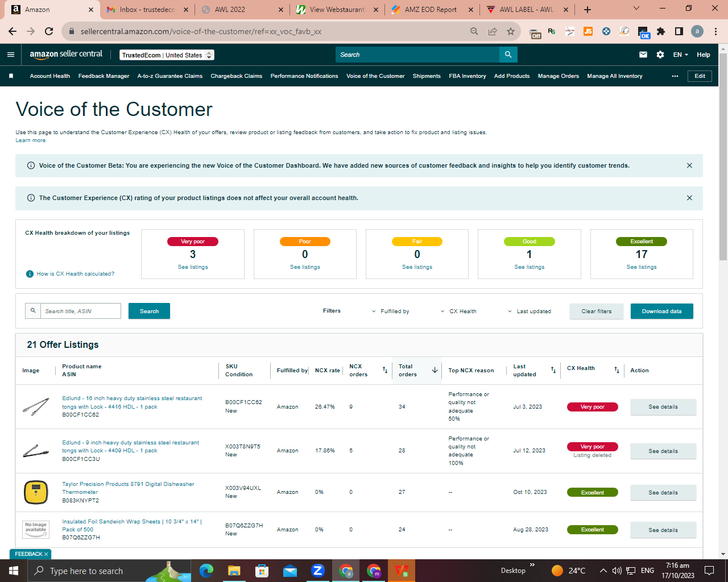728x582 pixels.
Task: Open the Chrome profile avatar
Action: click(697, 31)
